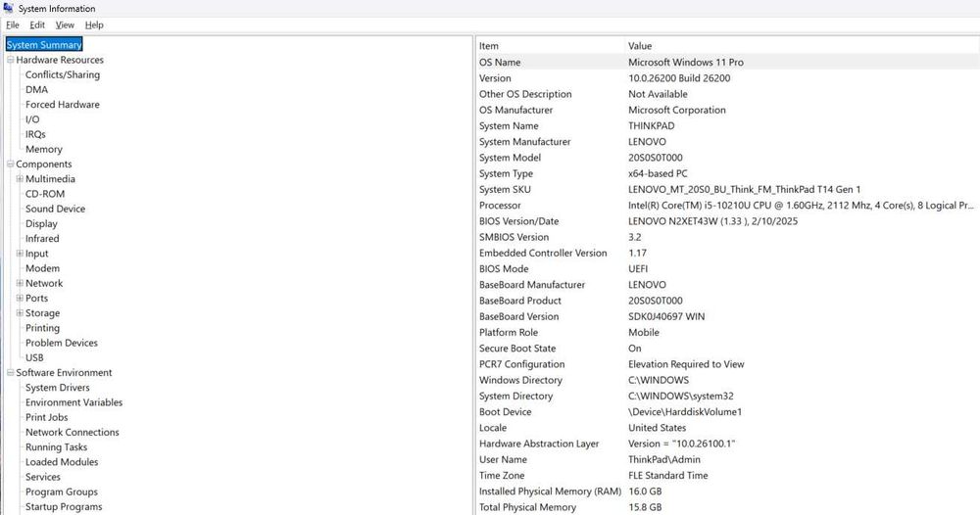Click the C:\WINDOWS\system32 value
This screenshot has width=980, height=515.
click(681, 396)
